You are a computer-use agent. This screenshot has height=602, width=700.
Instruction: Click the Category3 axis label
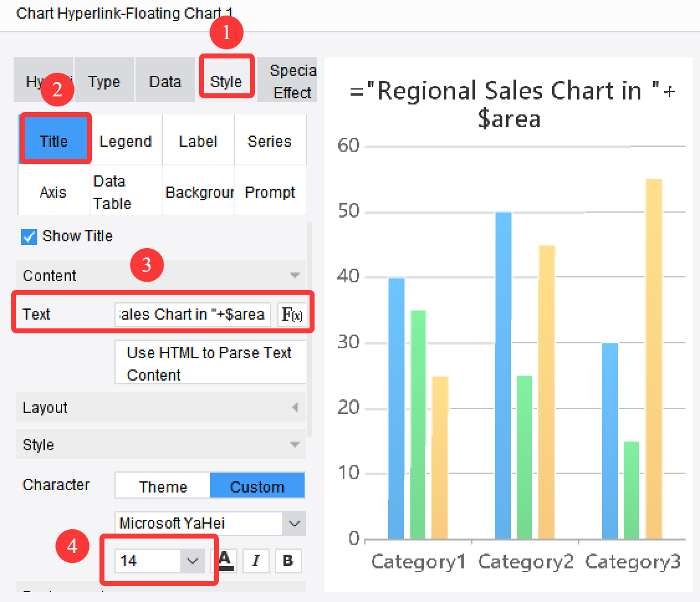point(633,562)
